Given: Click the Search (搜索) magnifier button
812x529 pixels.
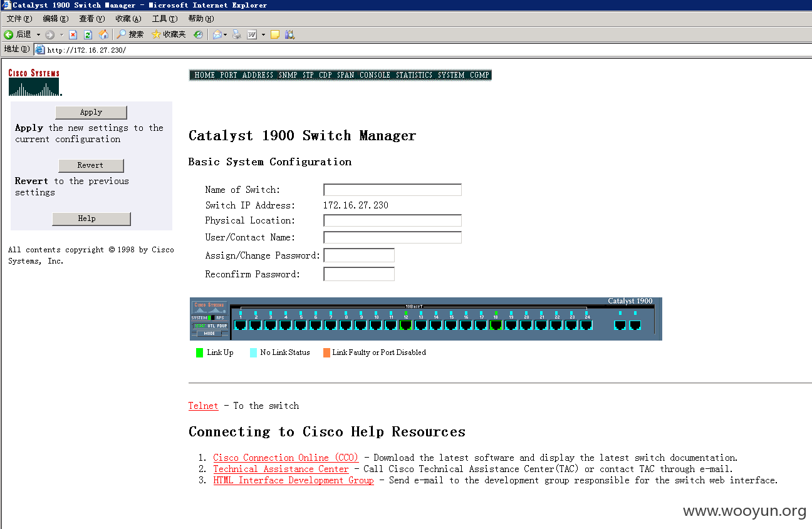Looking at the screenshot, I should tap(130, 34).
